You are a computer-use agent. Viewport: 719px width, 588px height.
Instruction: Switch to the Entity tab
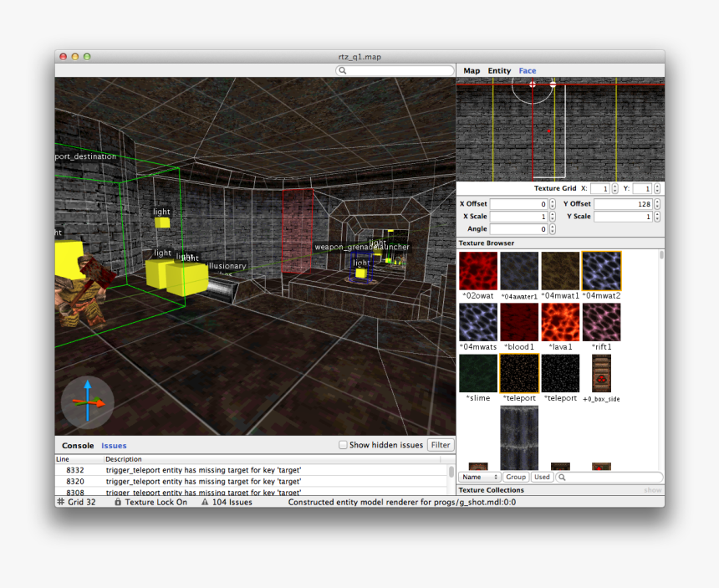pos(499,70)
